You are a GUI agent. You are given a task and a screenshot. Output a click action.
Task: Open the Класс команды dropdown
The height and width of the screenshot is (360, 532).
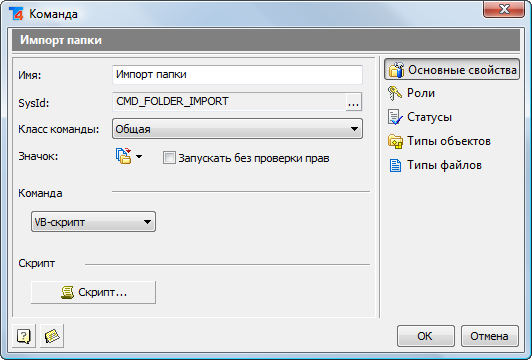(x=237, y=129)
